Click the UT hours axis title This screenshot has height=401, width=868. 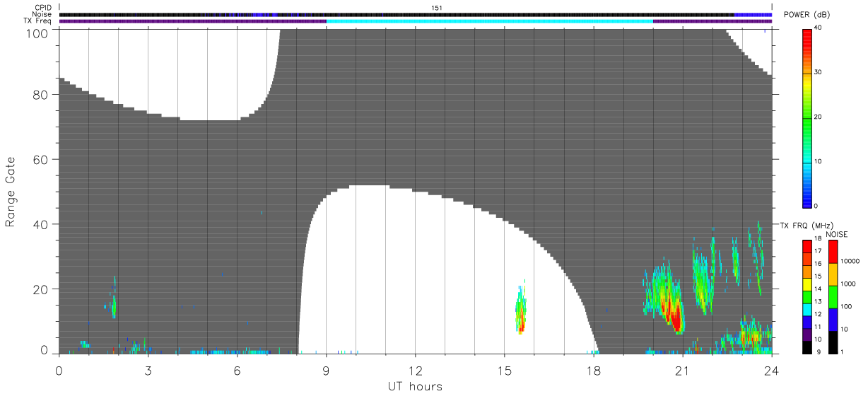click(415, 386)
